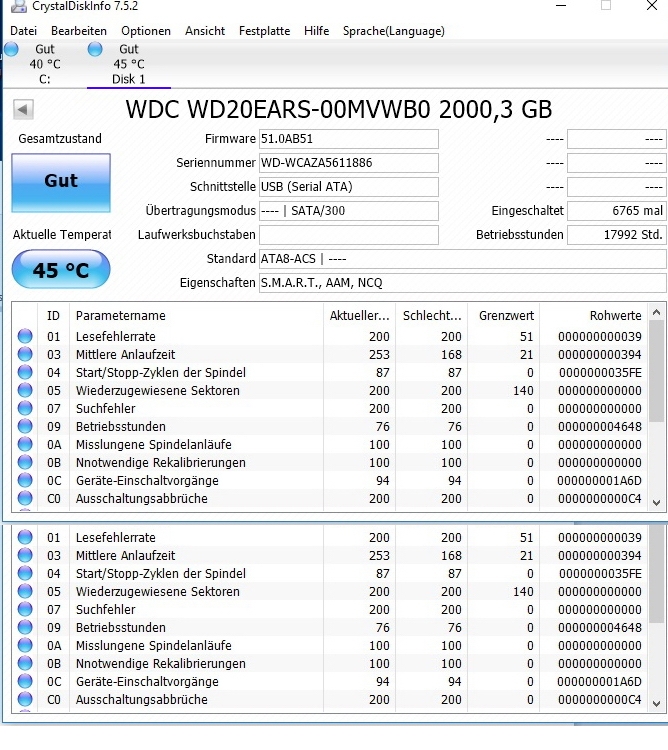The width and height of the screenshot is (668, 750).
Task: Click the Firmware field 51.0AB51
Action: (349, 139)
